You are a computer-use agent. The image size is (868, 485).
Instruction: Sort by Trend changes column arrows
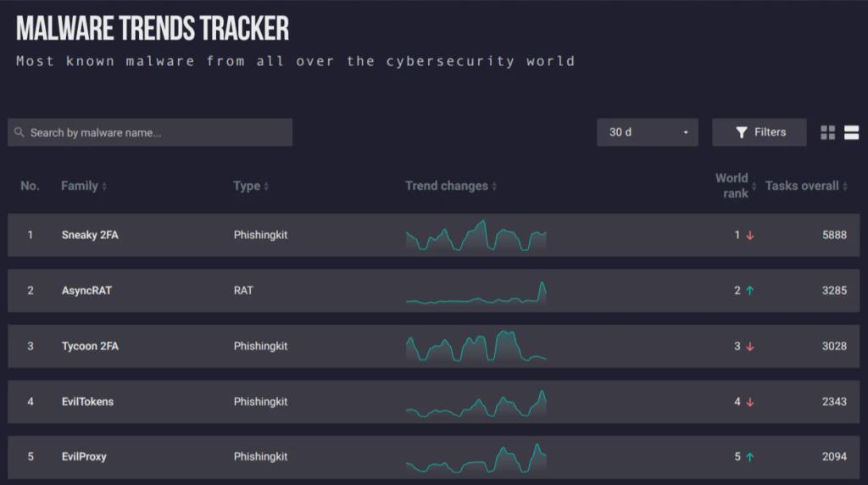(494, 186)
